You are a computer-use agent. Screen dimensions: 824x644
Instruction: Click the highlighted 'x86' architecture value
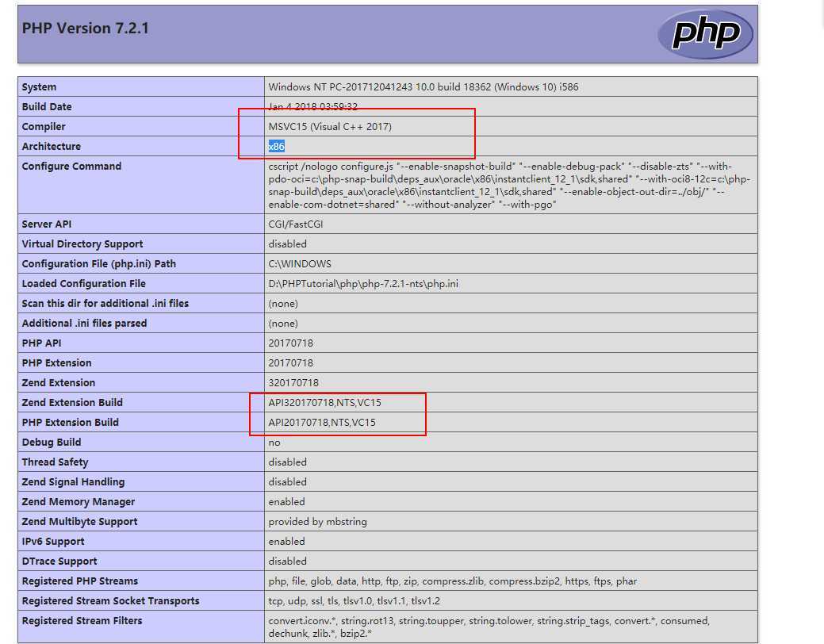[277, 146]
